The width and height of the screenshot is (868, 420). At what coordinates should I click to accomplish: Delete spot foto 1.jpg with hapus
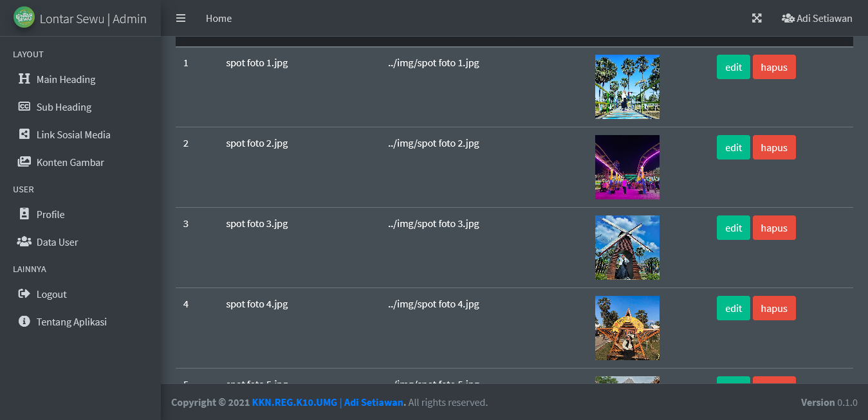[x=774, y=67]
